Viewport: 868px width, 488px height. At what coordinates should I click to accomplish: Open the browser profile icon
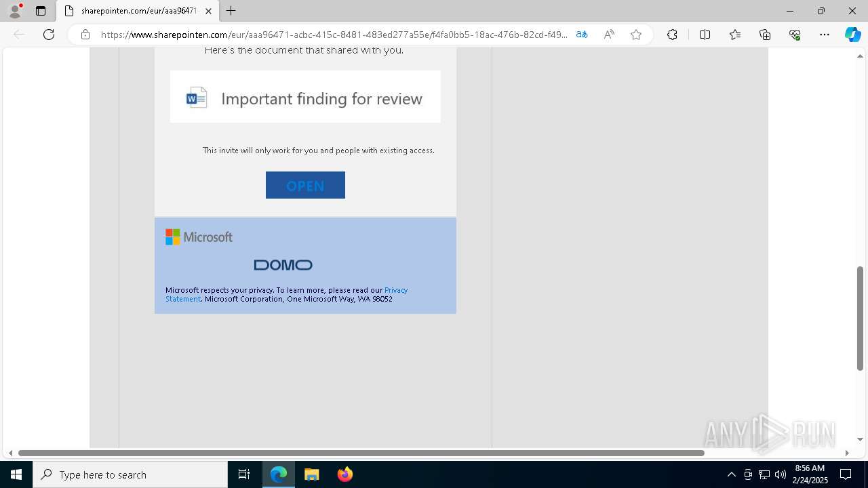point(14,11)
